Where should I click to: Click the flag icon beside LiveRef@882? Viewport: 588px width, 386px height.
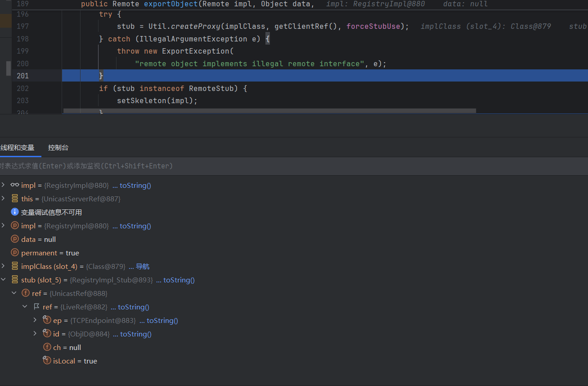(36, 307)
